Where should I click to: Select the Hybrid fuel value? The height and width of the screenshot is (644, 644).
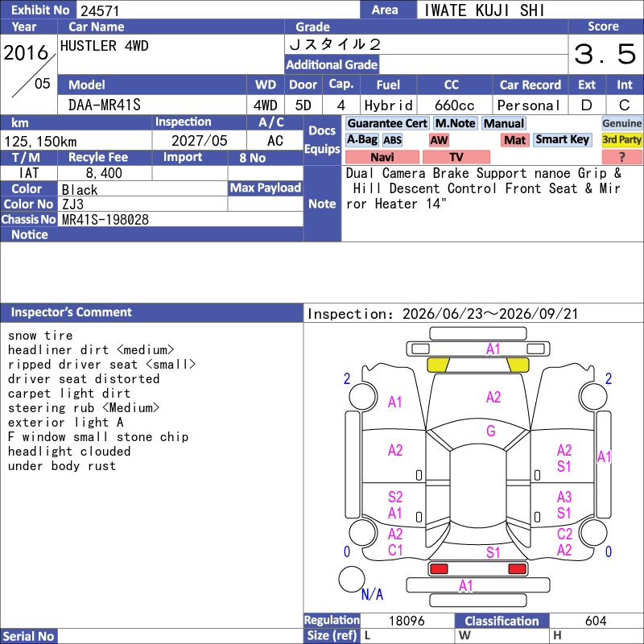tap(388, 105)
